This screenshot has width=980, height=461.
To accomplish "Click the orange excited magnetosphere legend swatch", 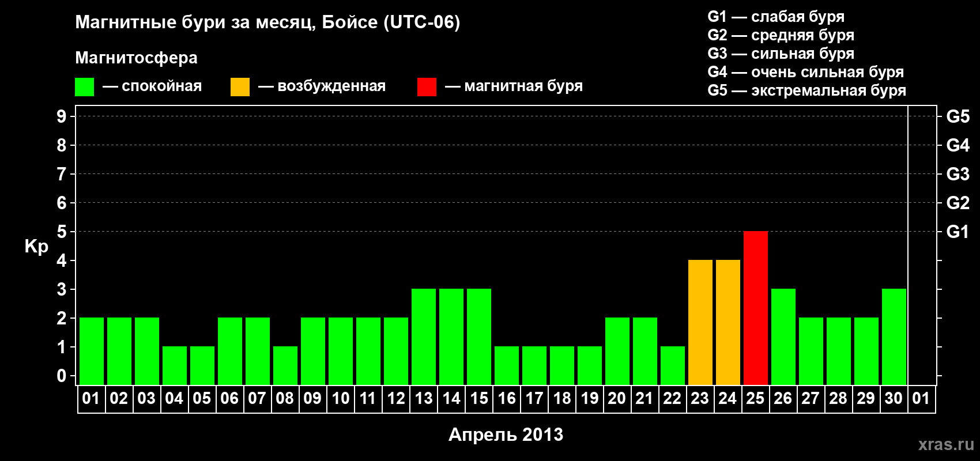I will pyautogui.click(x=240, y=87).
